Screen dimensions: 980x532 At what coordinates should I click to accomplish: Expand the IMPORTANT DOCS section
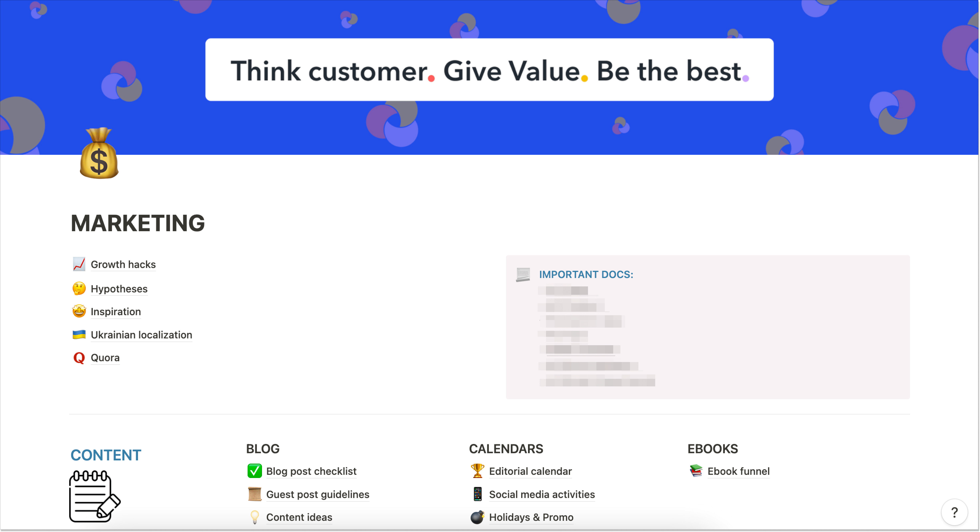click(585, 274)
